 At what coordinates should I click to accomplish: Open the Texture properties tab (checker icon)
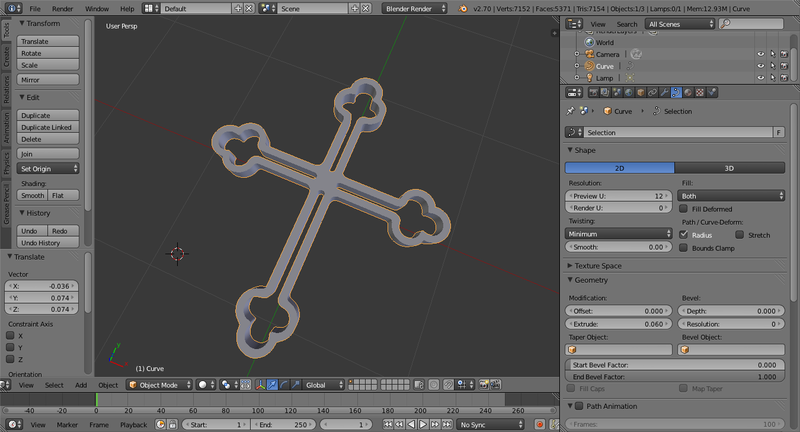(699, 92)
